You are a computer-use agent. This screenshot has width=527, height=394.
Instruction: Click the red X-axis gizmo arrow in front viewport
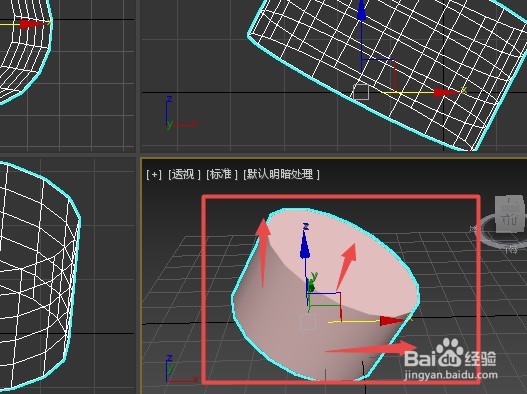tap(445, 92)
